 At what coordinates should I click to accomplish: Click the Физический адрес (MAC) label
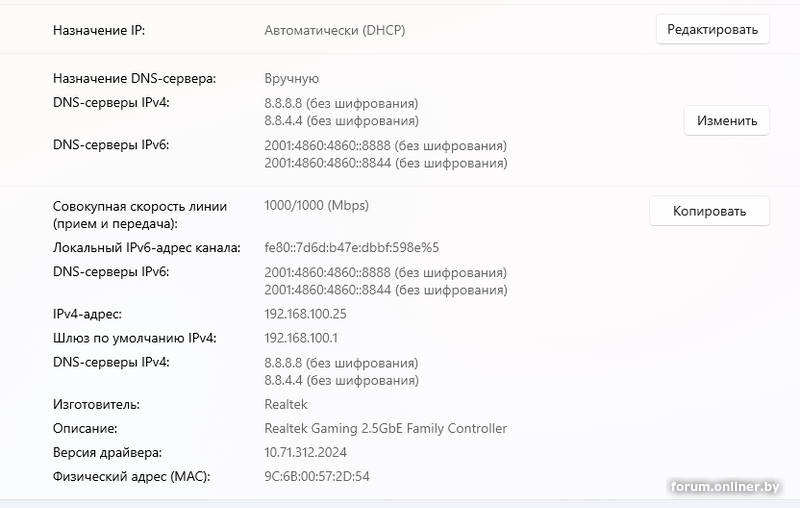[132, 476]
